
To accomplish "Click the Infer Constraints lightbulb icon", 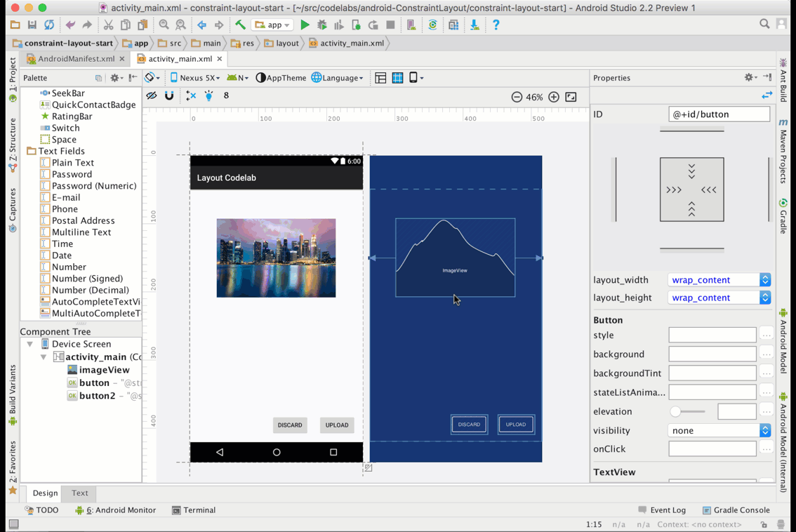I will pos(208,95).
